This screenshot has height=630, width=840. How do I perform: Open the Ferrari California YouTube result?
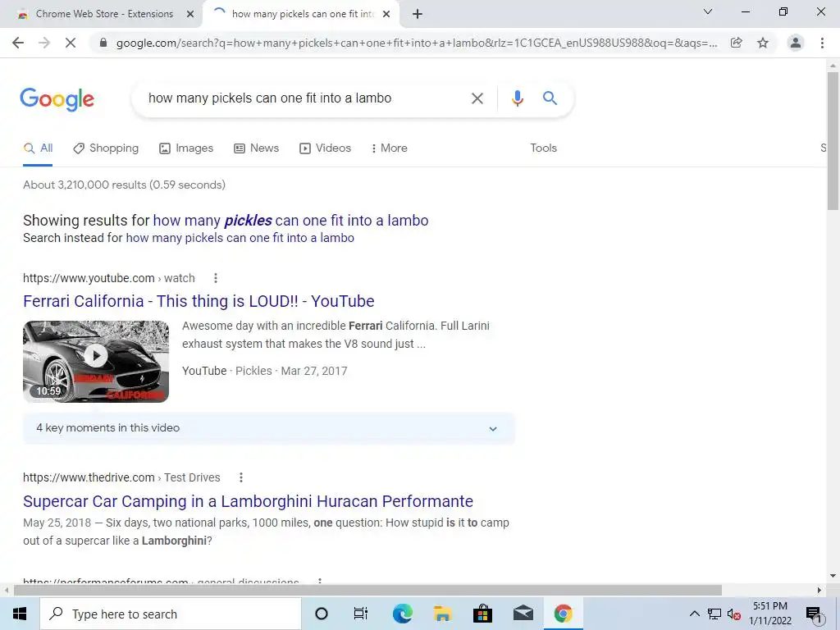[x=199, y=302]
